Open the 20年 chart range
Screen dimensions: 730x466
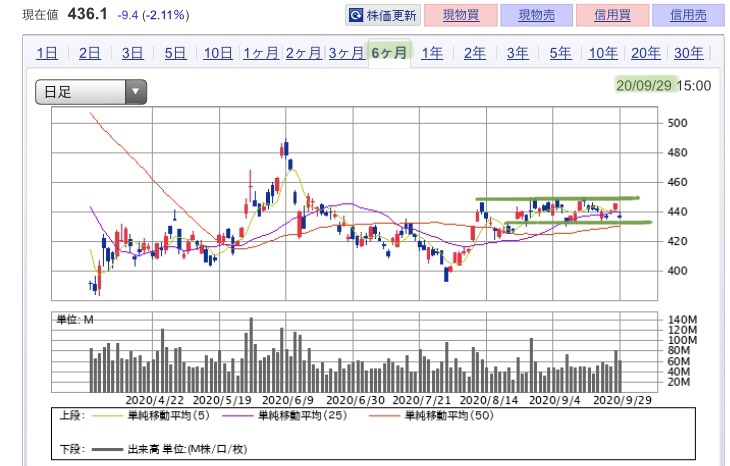(646, 53)
